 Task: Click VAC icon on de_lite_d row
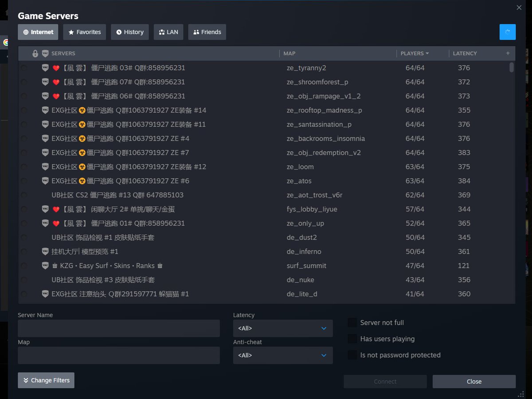pos(45,294)
